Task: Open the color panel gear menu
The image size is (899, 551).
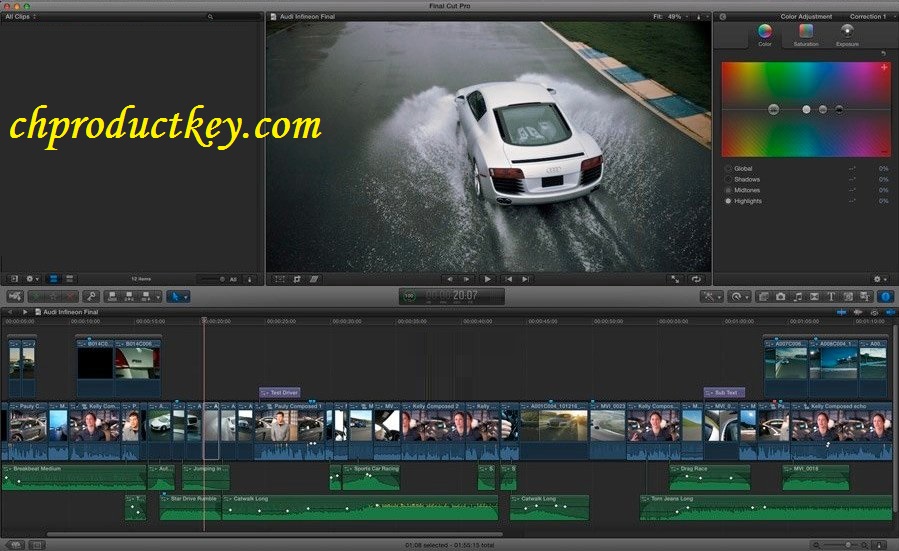Action: coord(880,279)
